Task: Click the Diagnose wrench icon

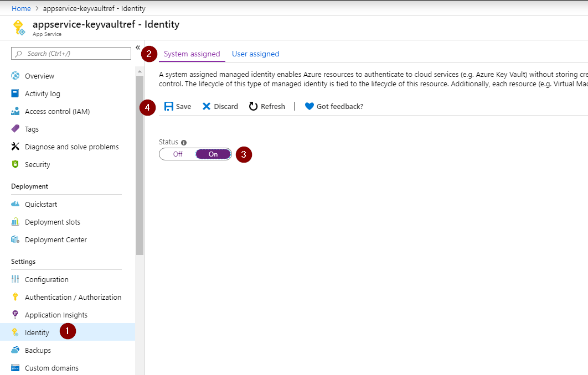Action: [x=16, y=147]
